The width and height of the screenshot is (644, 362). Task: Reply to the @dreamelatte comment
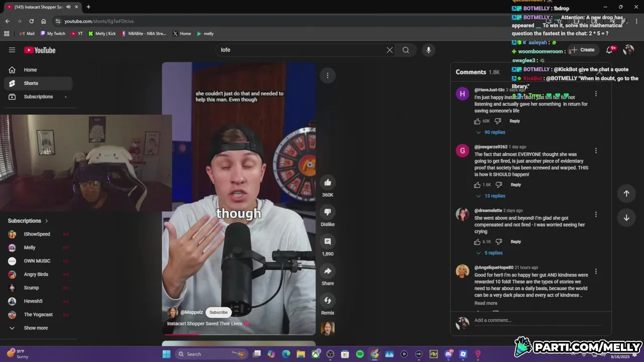click(516, 242)
